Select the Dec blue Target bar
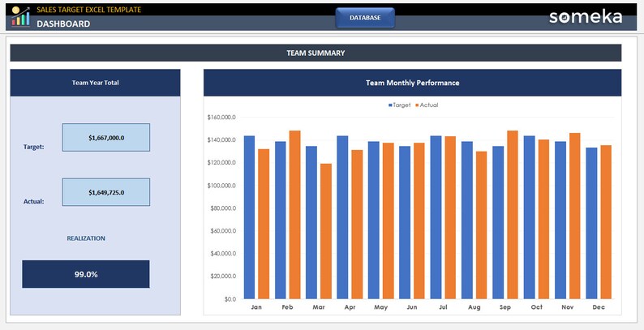Viewport: 644px width, 330px height. coord(591,223)
